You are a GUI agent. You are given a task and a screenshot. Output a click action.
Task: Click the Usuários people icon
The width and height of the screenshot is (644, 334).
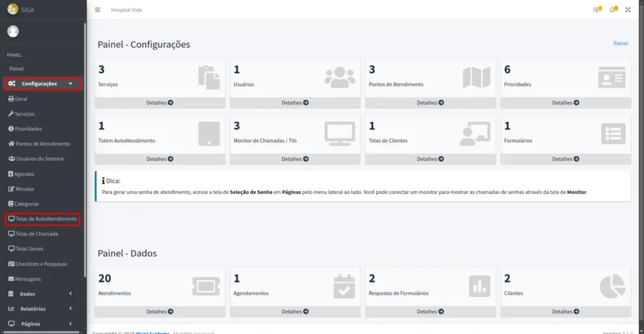[x=340, y=77]
